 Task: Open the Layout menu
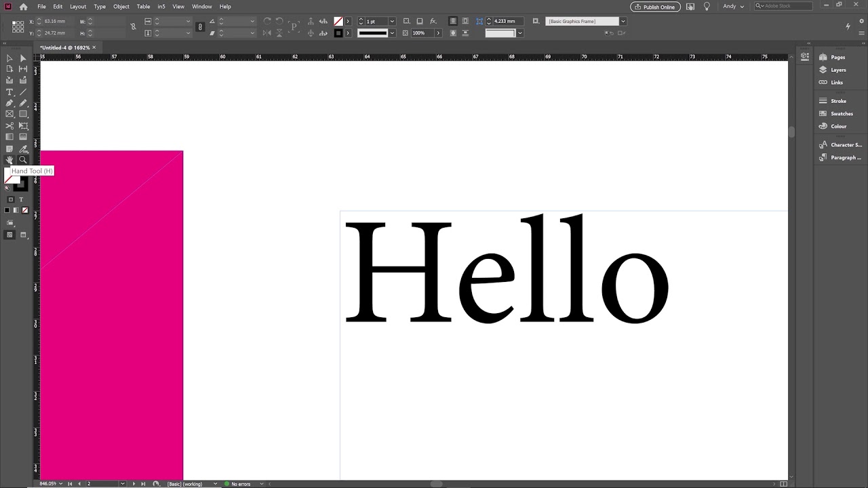[x=78, y=7]
